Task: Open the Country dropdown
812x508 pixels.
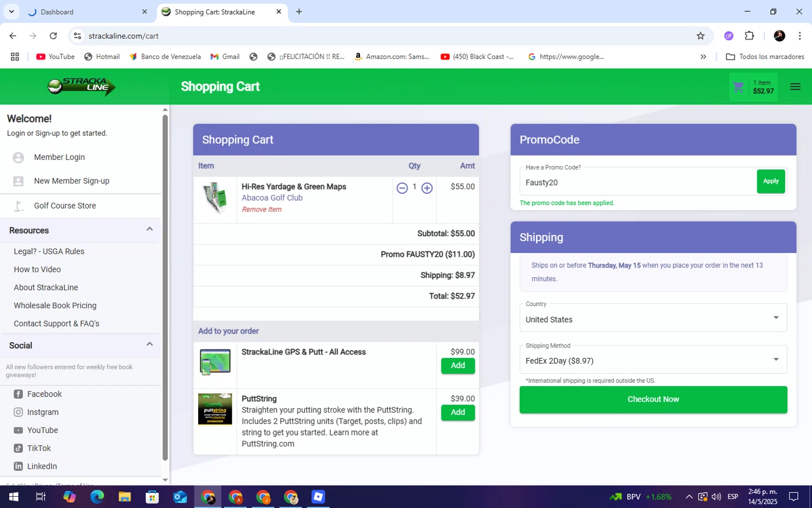Action: (x=653, y=318)
